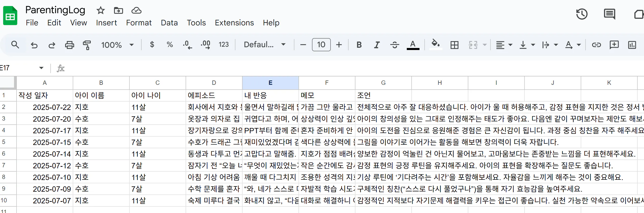Select cell '작성 일자'
Image resolution: width=644 pixels, height=213 pixels.
45,95
